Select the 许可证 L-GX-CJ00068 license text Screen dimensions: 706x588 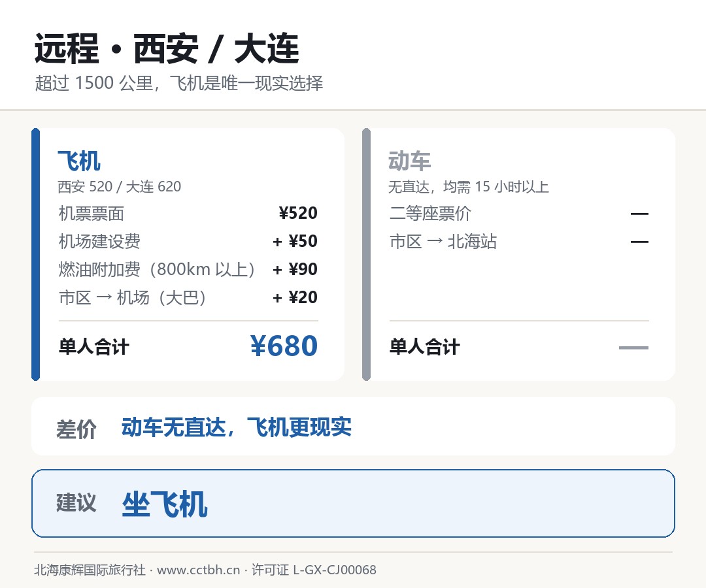[x=314, y=570]
